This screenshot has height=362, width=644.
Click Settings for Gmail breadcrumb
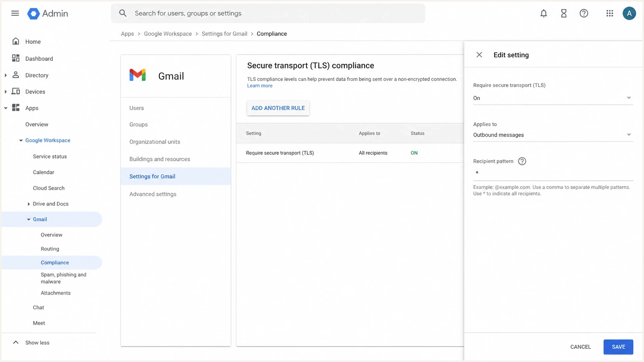point(224,34)
